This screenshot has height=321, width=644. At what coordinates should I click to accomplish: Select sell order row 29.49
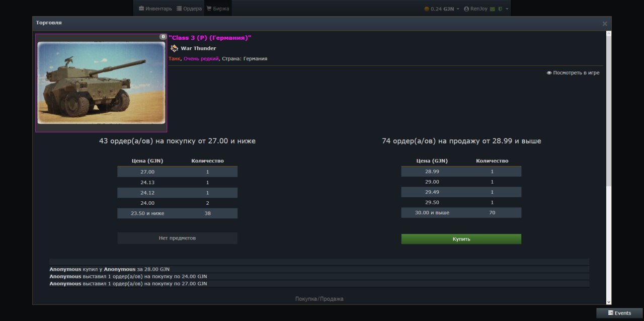pos(461,192)
